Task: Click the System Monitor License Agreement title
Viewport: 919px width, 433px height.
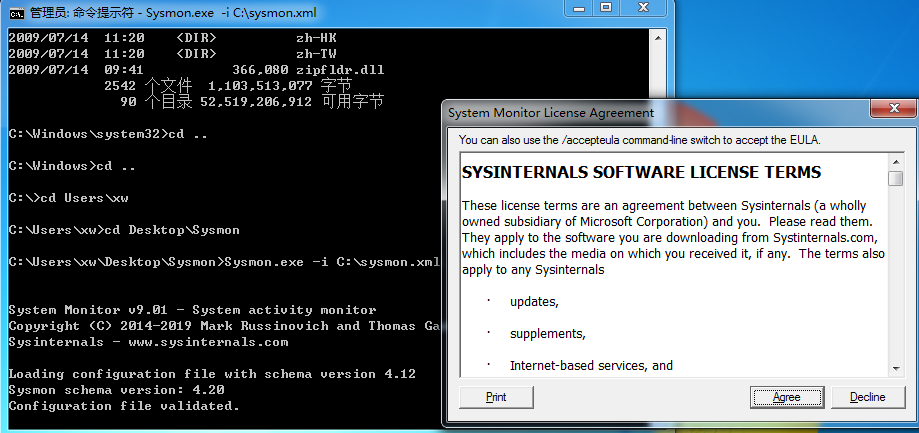Action: [x=551, y=112]
